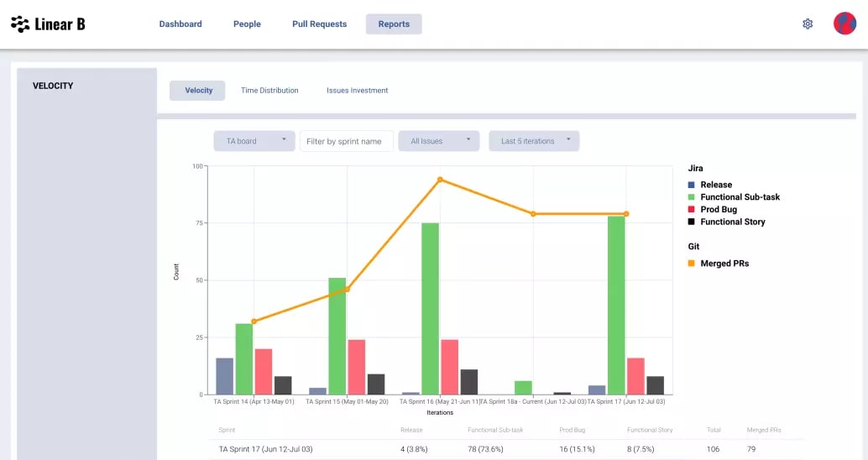Expand the TA board dropdown

[254, 141]
